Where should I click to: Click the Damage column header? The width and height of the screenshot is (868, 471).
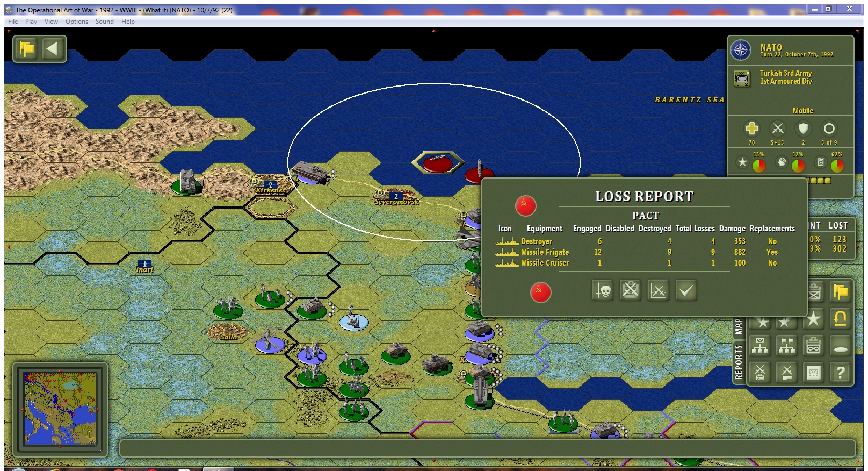tap(732, 229)
